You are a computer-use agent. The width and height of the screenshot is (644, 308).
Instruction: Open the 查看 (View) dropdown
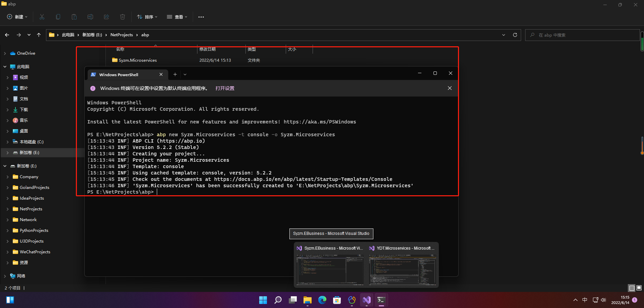(177, 17)
